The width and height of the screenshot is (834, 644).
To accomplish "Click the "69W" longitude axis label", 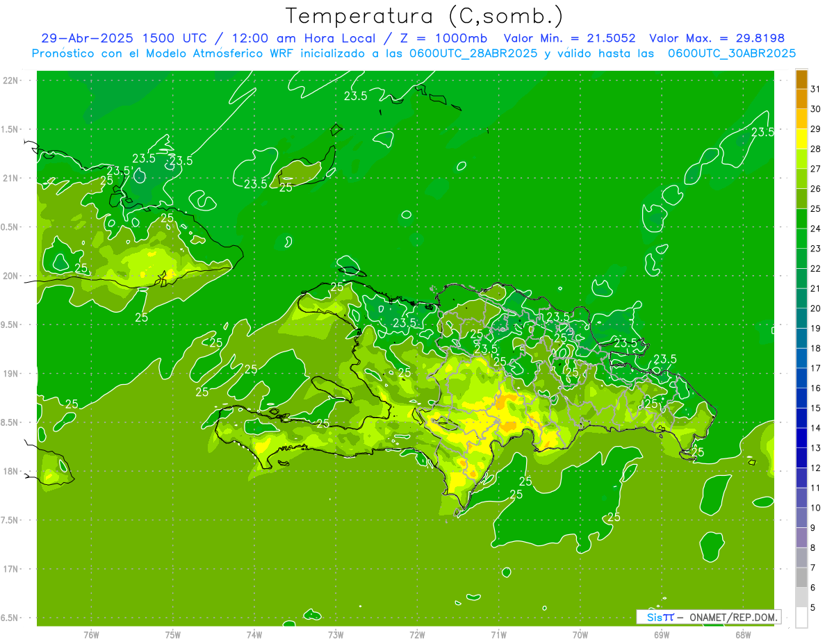I will [662, 635].
